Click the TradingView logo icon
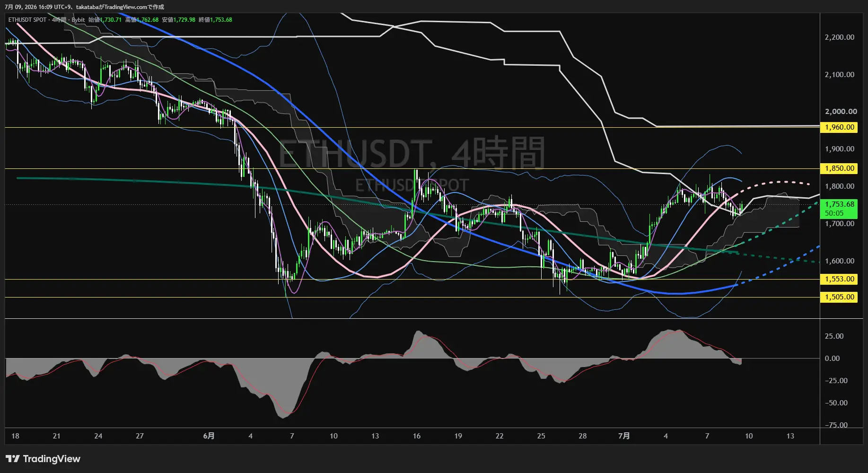Viewport: 868px width, 473px height. coord(13,459)
